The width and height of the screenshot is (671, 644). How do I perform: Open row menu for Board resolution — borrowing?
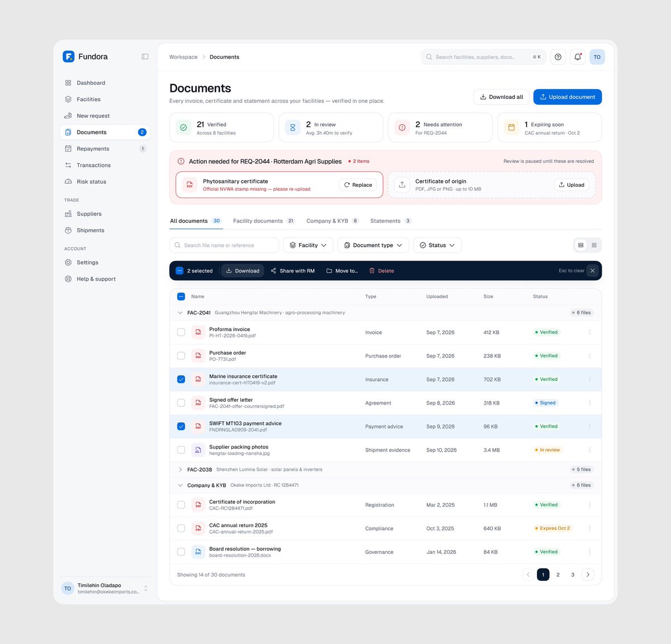tap(589, 552)
